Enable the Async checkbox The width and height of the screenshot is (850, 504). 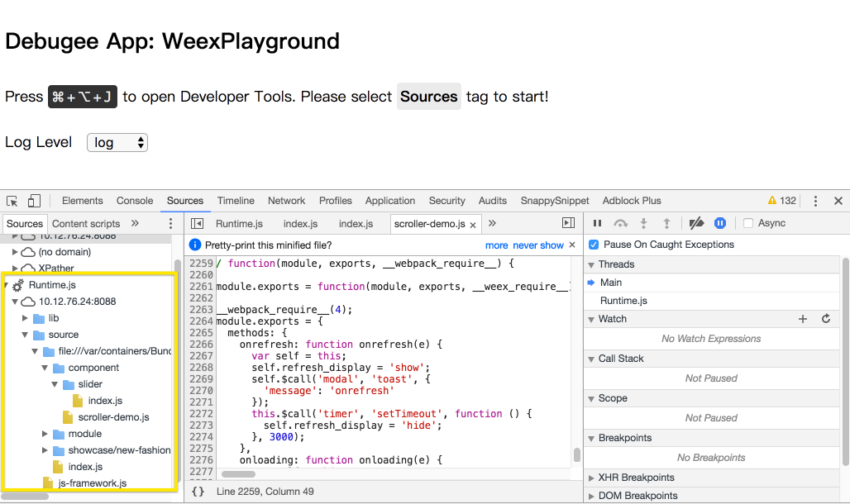click(748, 223)
